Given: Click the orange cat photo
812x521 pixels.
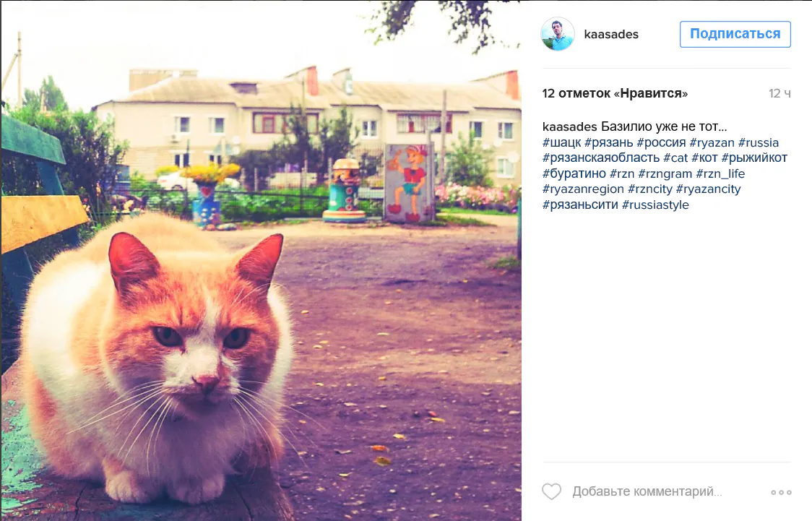Looking at the screenshot, I should [x=261, y=260].
